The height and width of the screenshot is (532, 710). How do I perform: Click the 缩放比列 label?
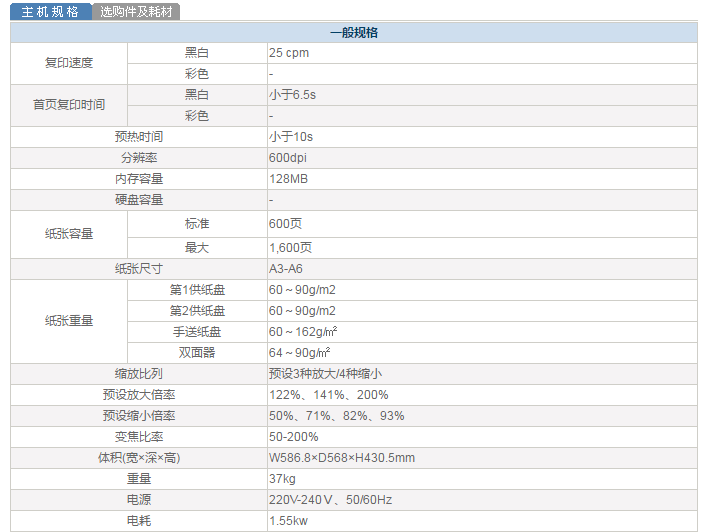139,374
